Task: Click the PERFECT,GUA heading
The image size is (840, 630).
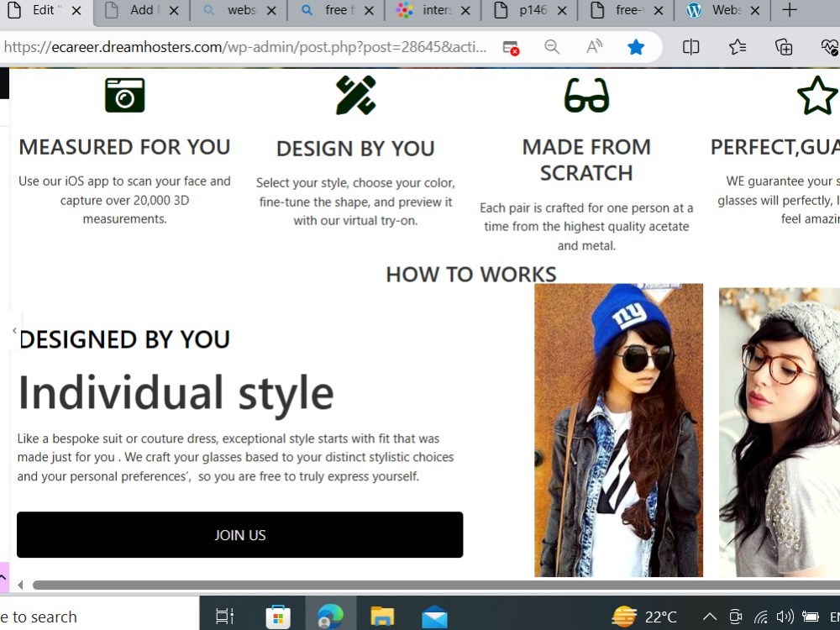Action: 775,147
